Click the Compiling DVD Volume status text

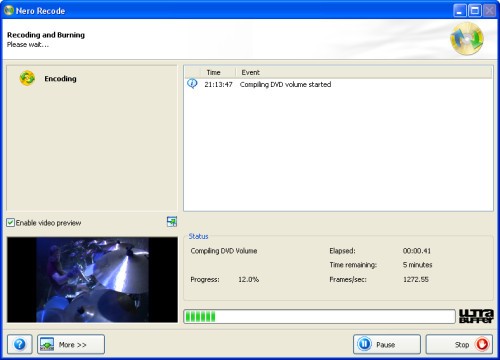tap(224, 251)
